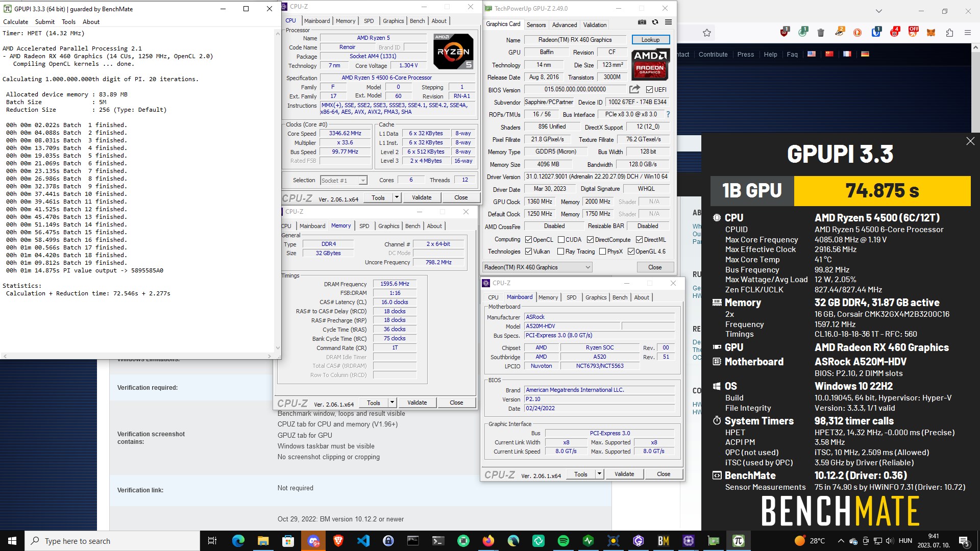
Task: Toggle the PhysX checkbox in GPU-Z
Action: (x=603, y=252)
